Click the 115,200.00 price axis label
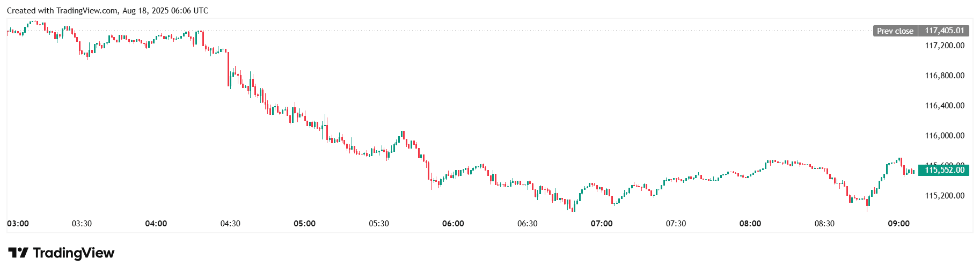Viewport: 980px width, 273px height. pos(944,196)
